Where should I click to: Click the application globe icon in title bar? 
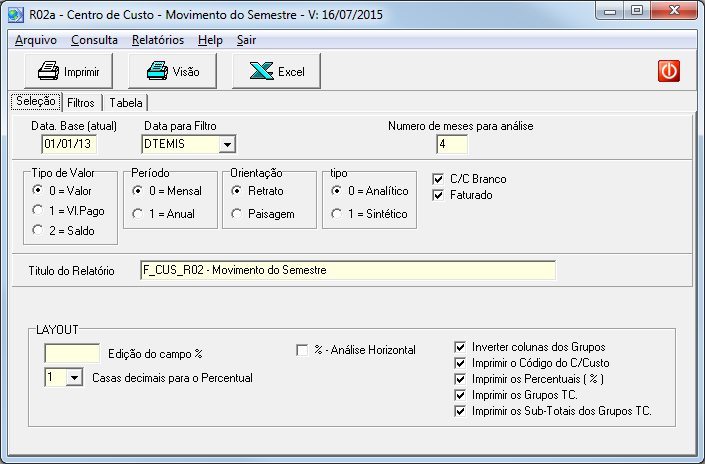click(x=16, y=14)
